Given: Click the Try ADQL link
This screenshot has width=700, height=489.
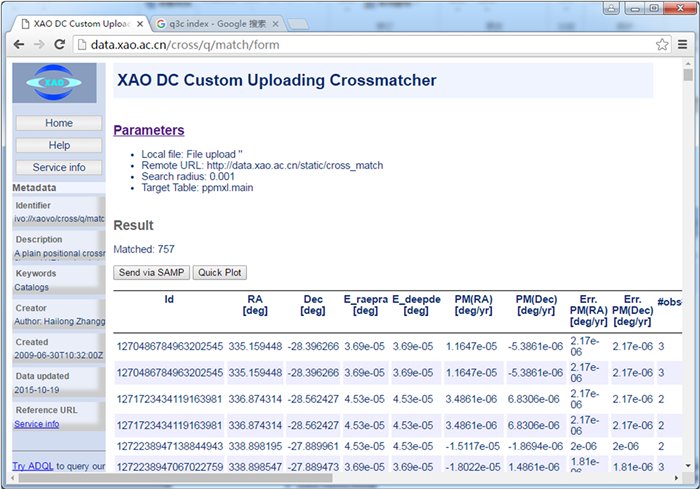Looking at the screenshot, I should [x=25, y=466].
